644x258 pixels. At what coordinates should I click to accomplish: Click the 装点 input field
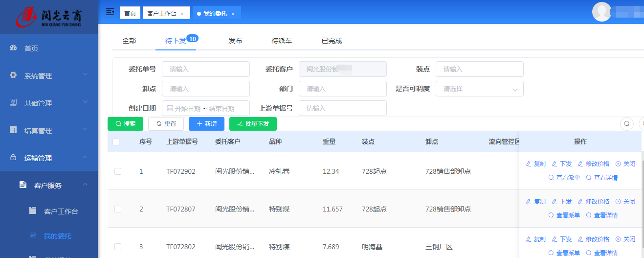479,69
